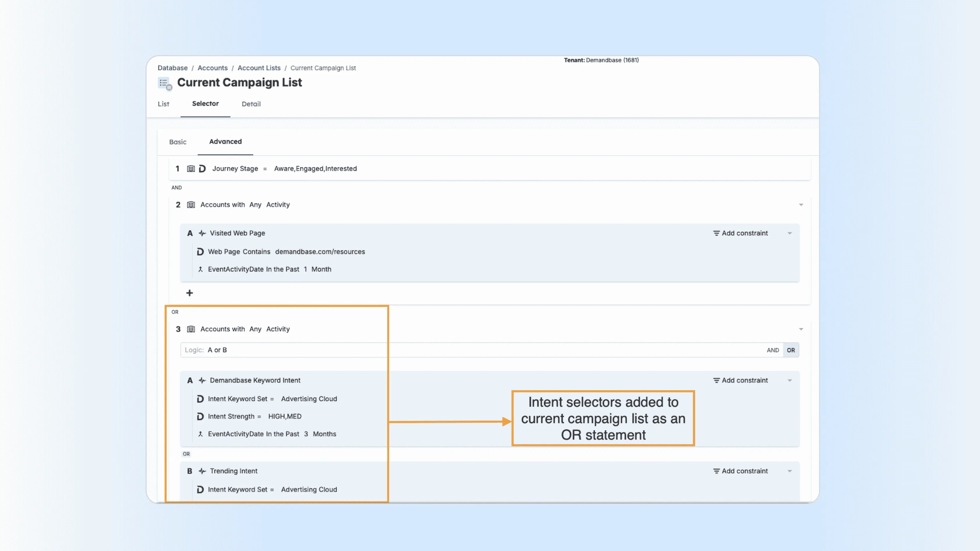
Task: Click the activity pulse icon beside Visited Web Page
Action: 202,233
